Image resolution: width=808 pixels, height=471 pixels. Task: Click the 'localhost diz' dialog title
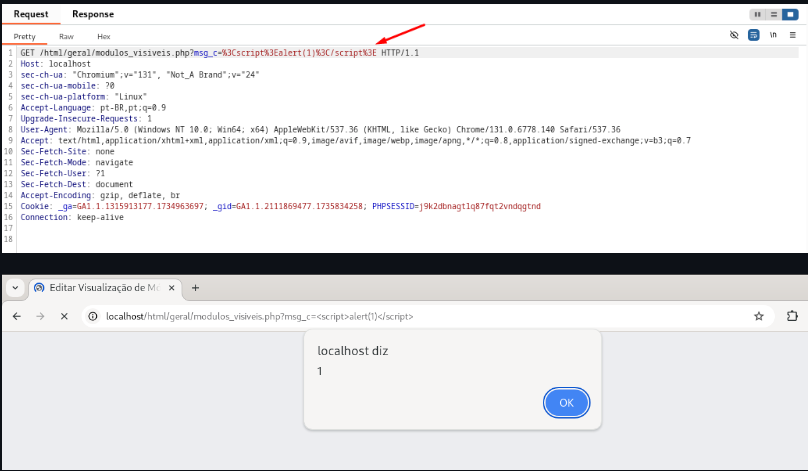click(352, 351)
